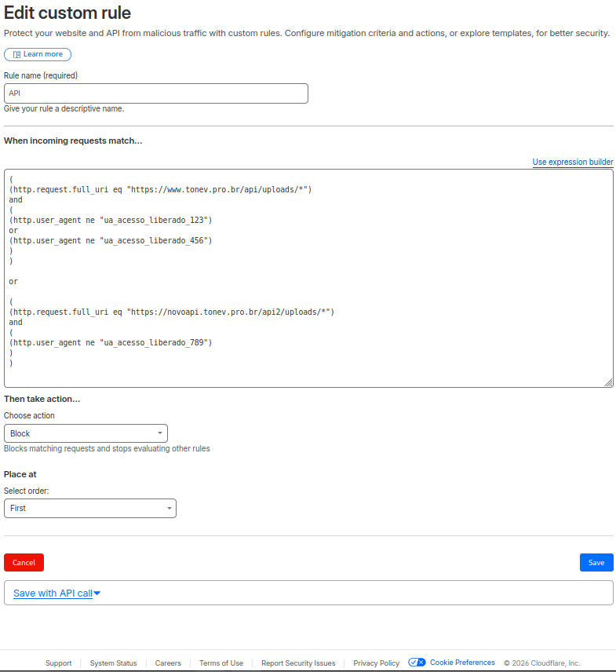Click the book icon in Learn more
This screenshot has height=672, width=616.
[16, 54]
